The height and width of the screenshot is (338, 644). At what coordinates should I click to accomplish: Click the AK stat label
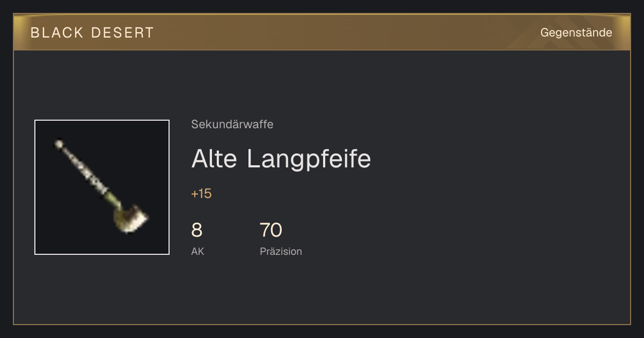click(197, 251)
